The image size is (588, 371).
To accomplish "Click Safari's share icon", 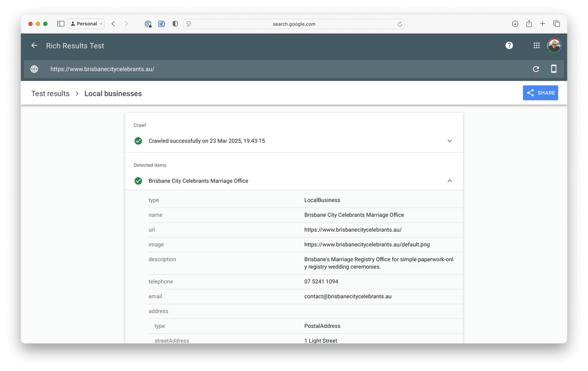I will point(529,23).
